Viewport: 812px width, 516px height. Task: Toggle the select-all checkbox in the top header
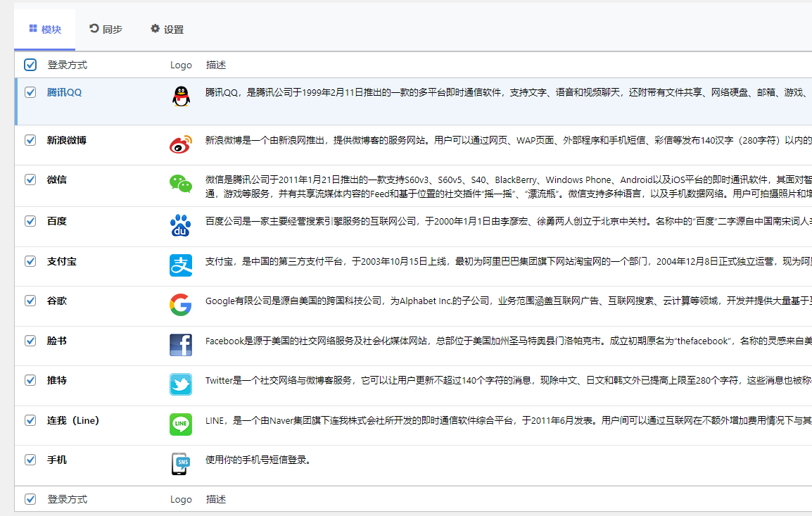[30, 65]
